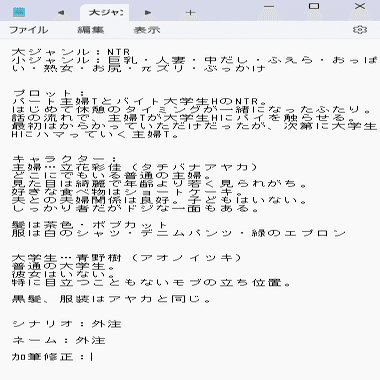Click the line '黒髪、服装はアヤカと同じ。'
The height and width of the screenshot is (380, 380).
coord(112,299)
